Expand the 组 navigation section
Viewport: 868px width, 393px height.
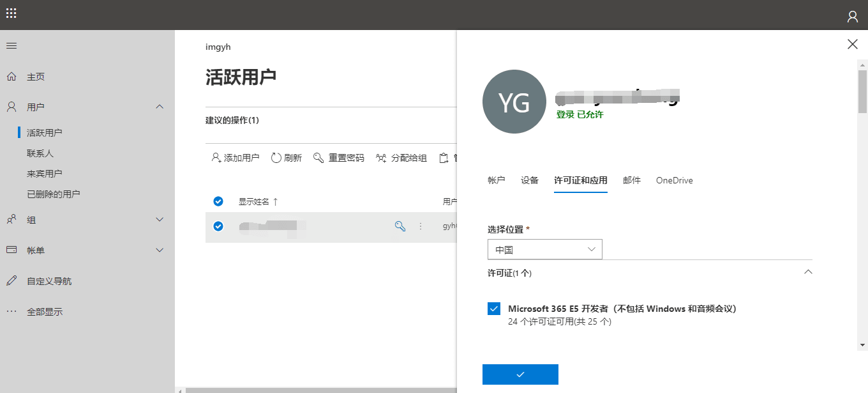(160, 220)
